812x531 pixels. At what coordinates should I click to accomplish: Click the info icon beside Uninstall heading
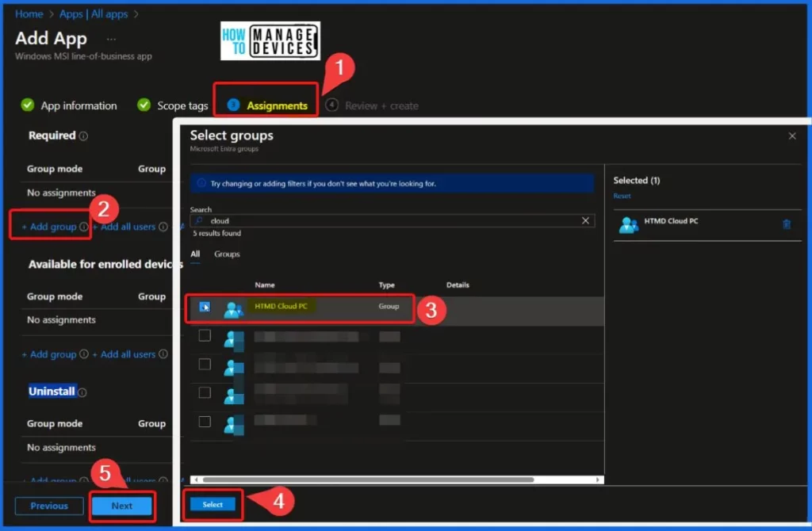coord(82,392)
